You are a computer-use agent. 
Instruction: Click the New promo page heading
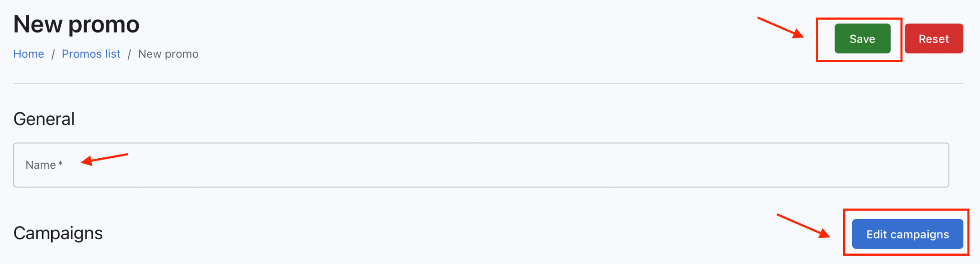tap(77, 24)
